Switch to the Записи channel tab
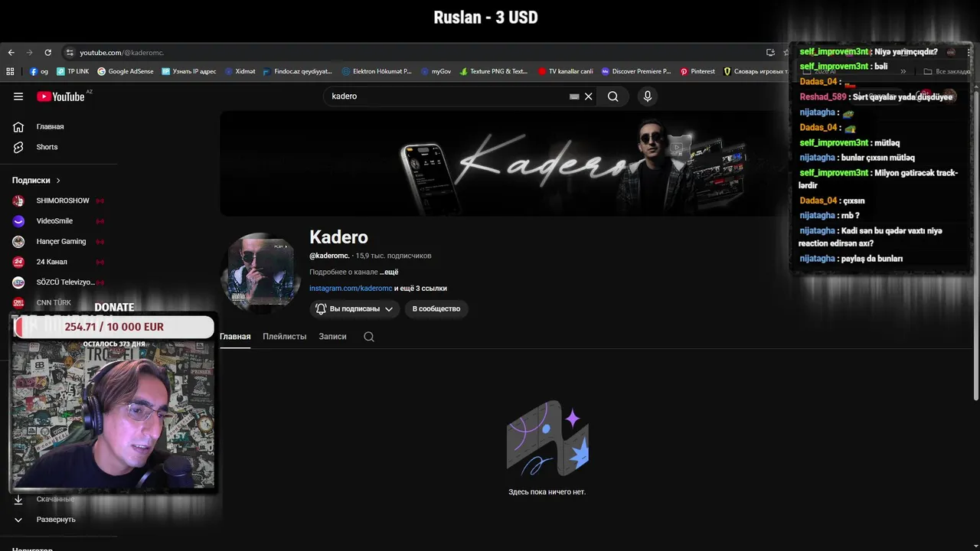Screen dimensions: 980x551 [x=332, y=337]
